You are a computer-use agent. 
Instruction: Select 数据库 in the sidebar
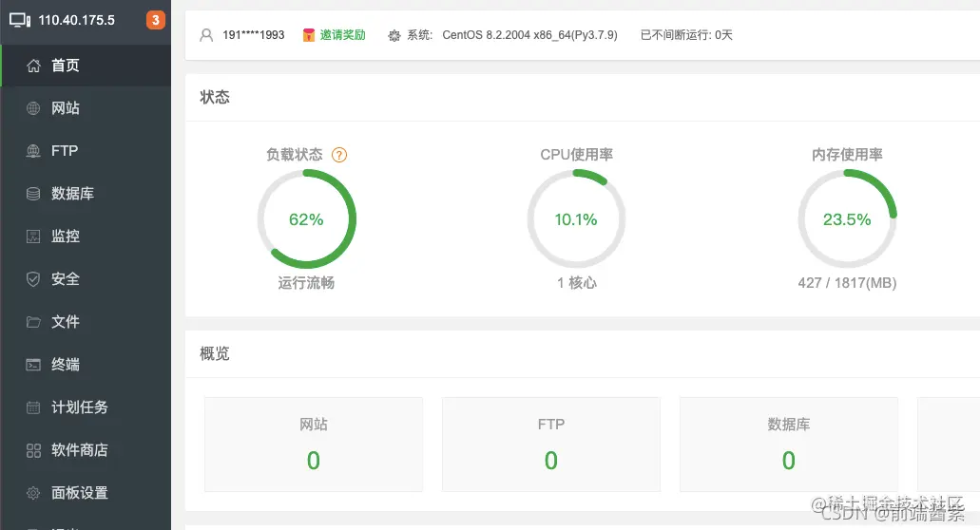click(86, 194)
